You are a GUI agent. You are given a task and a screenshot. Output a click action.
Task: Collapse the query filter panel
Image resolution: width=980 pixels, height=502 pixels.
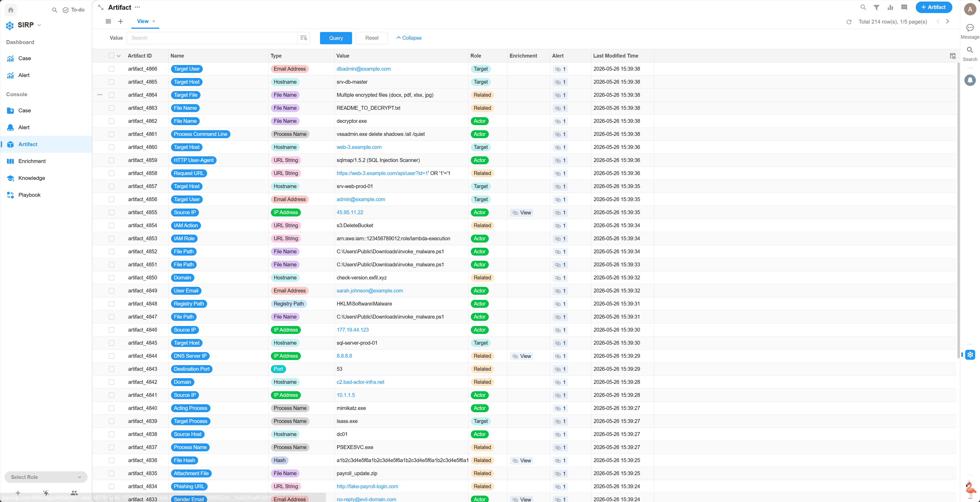(409, 38)
